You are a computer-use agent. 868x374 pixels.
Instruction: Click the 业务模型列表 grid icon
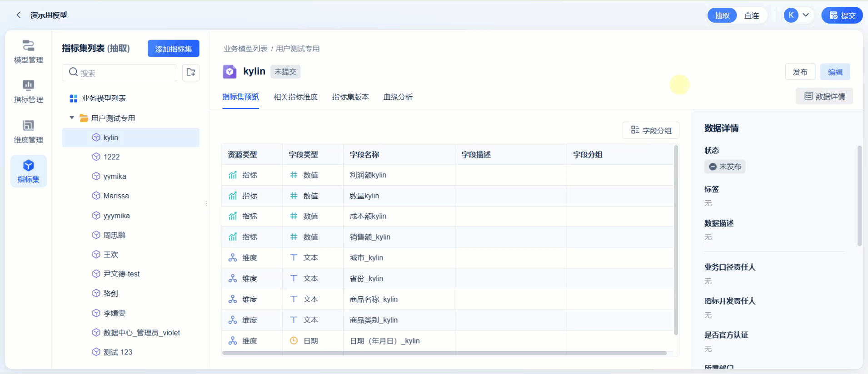click(73, 98)
